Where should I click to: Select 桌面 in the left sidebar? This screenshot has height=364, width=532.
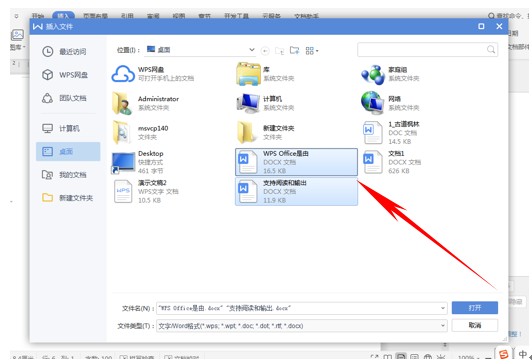pos(68,151)
